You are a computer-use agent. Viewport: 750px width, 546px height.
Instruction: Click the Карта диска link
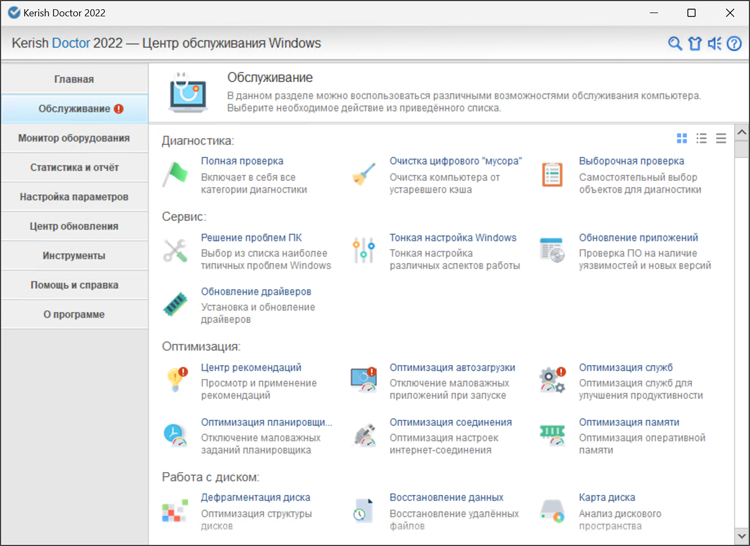[606, 498]
